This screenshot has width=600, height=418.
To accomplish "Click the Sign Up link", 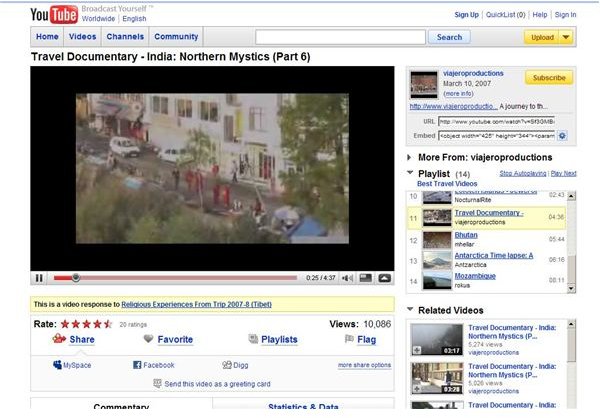I will [466, 15].
